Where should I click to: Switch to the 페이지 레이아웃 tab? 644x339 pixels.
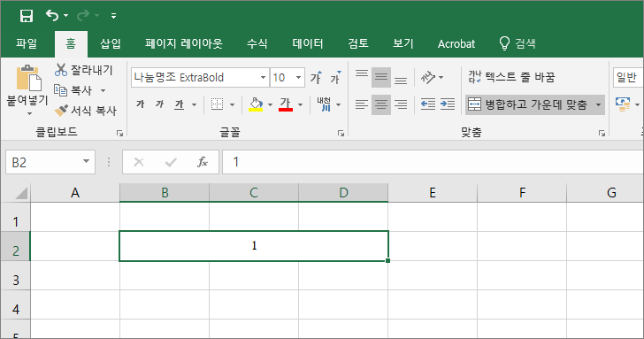(184, 43)
